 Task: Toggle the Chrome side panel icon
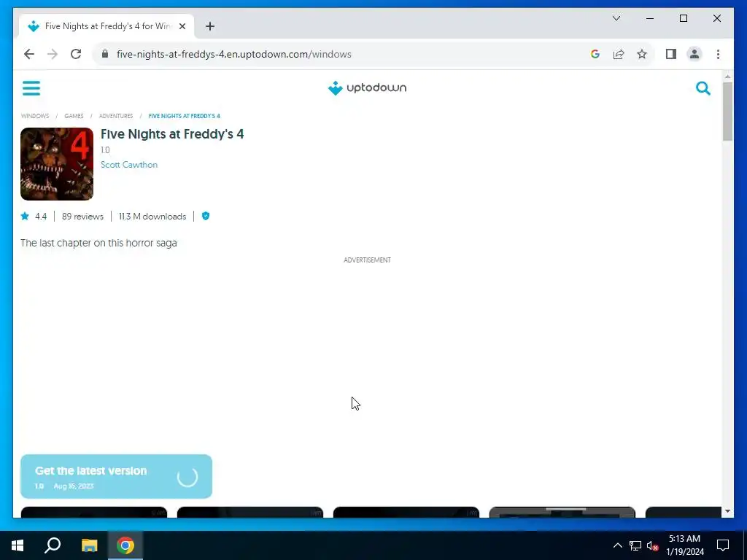tap(671, 54)
